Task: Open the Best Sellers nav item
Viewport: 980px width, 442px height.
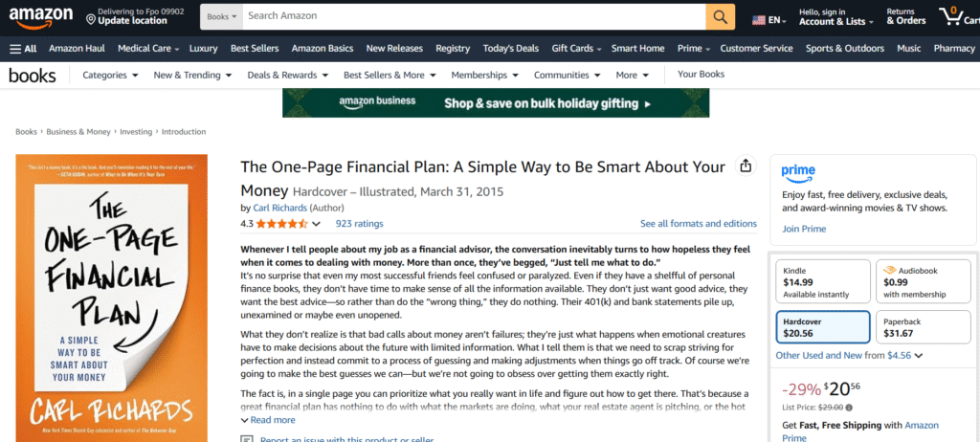Action: pyautogui.click(x=254, y=49)
